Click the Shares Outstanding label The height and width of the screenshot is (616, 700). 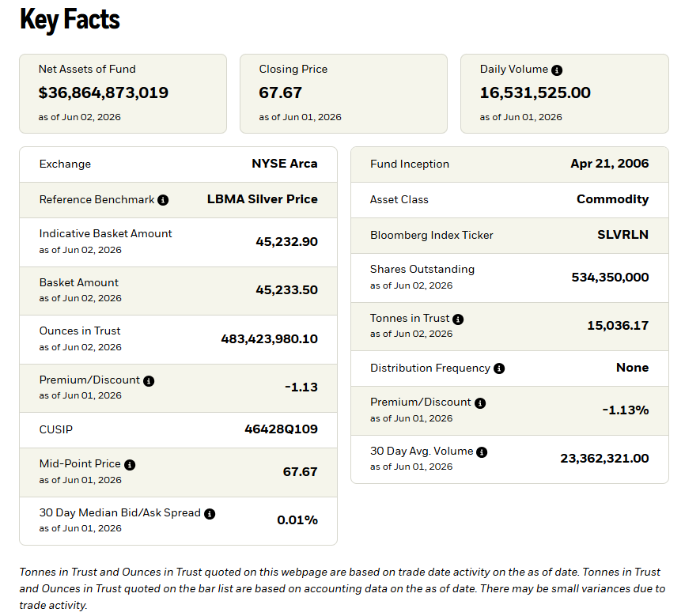[422, 269]
